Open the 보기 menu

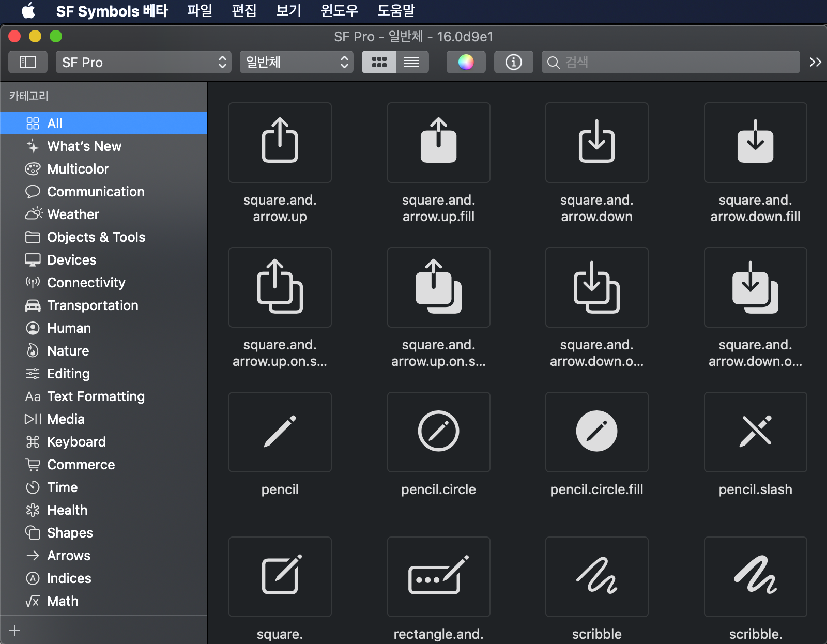click(x=288, y=10)
